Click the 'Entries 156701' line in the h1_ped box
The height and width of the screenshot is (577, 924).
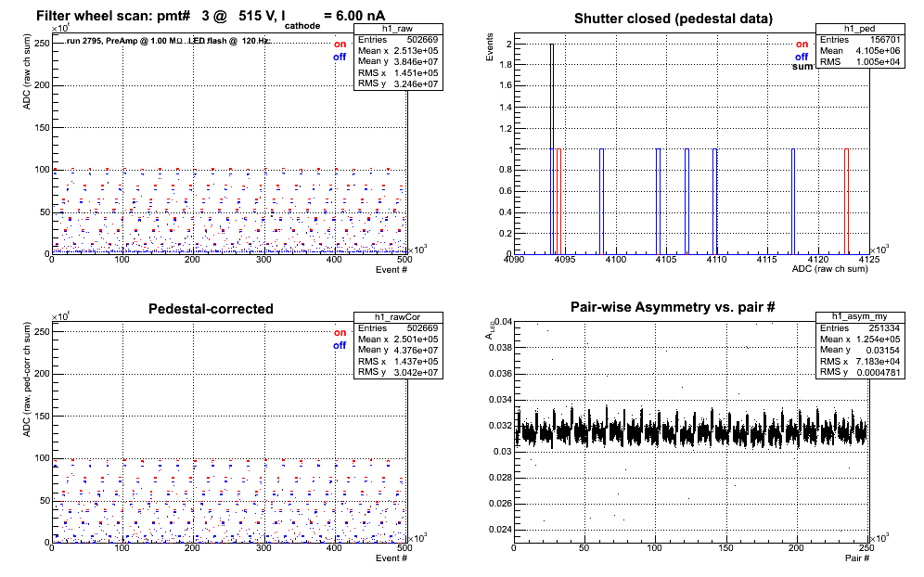[860, 40]
